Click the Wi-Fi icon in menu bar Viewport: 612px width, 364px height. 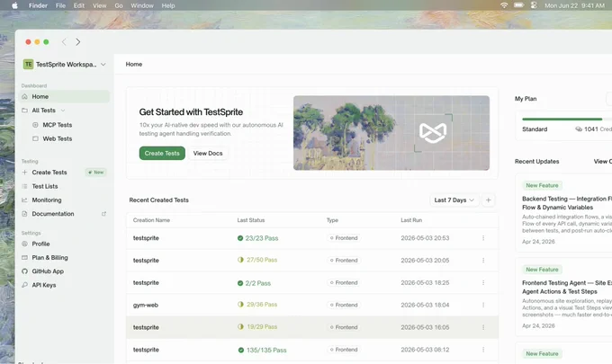tap(504, 5)
